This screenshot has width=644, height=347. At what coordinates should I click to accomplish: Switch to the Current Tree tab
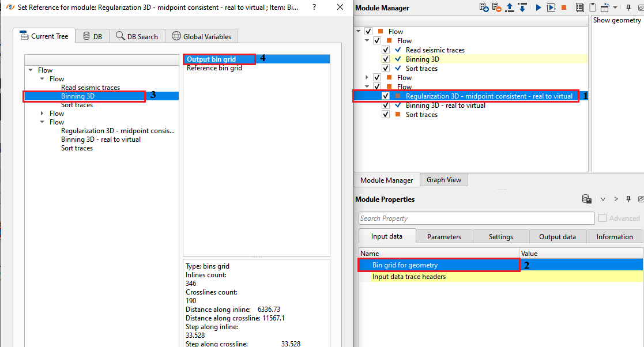[44, 36]
